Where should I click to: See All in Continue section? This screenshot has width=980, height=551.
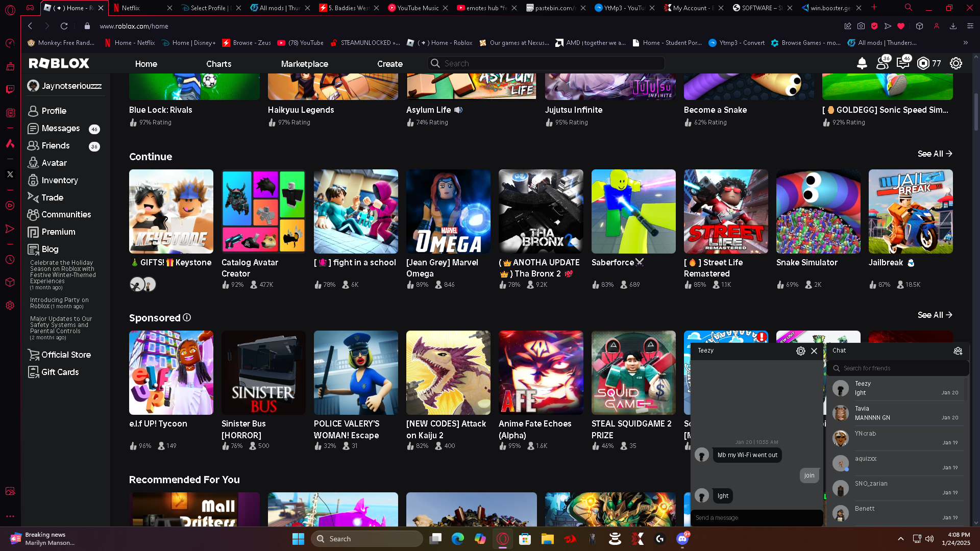pos(934,154)
